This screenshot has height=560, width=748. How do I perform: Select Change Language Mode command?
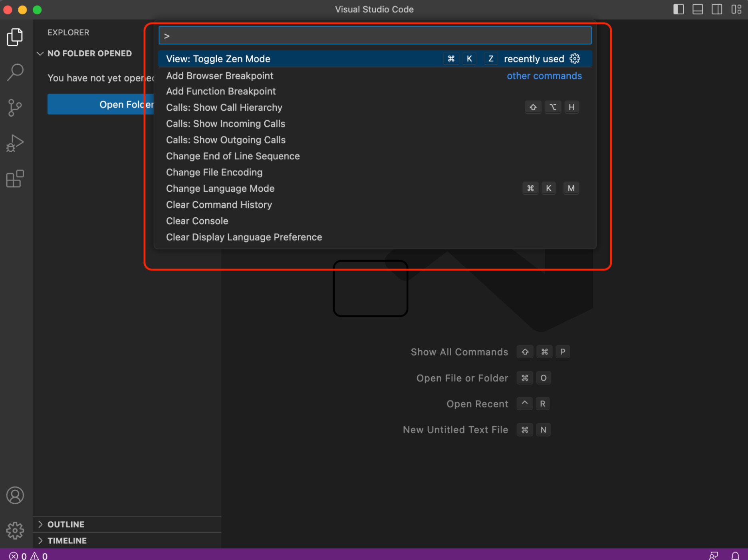pyautogui.click(x=375, y=189)
